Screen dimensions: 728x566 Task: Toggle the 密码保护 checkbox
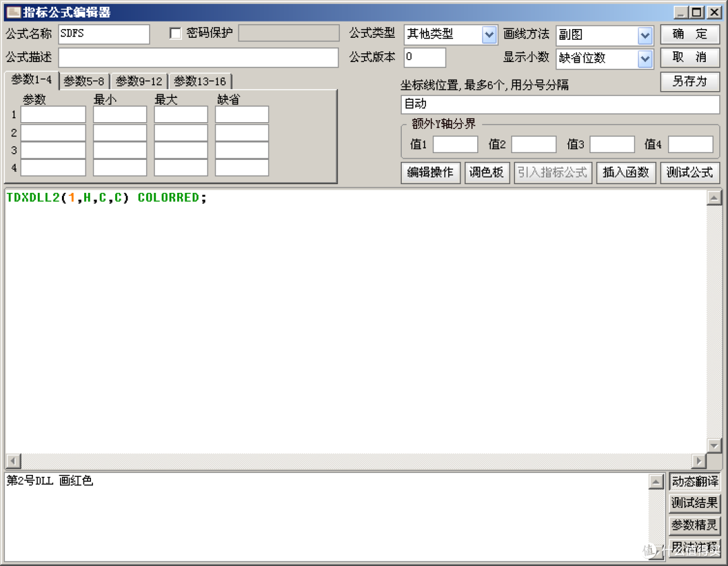(x=175, y=33)
